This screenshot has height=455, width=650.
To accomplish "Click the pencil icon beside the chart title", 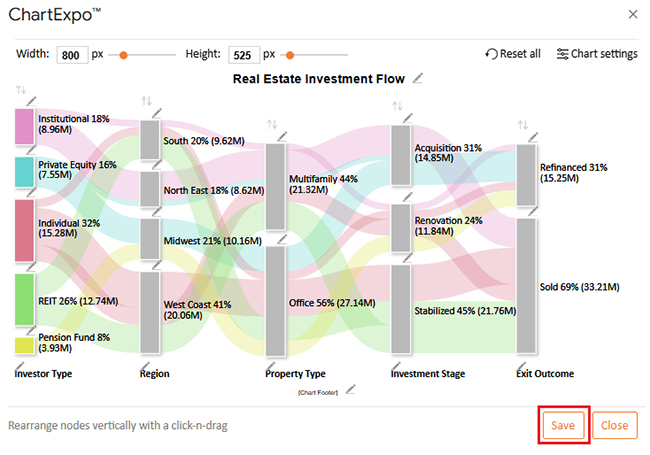I will coord(418,78).
